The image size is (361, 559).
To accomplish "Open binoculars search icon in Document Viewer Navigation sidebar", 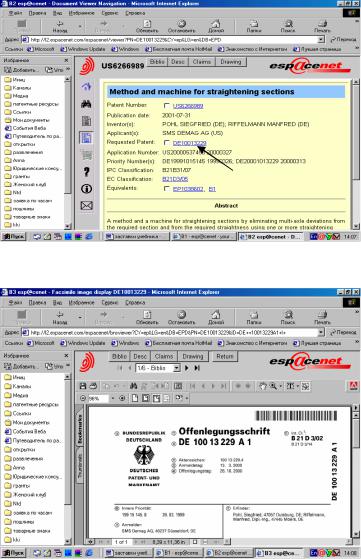I will coord(86,104).
